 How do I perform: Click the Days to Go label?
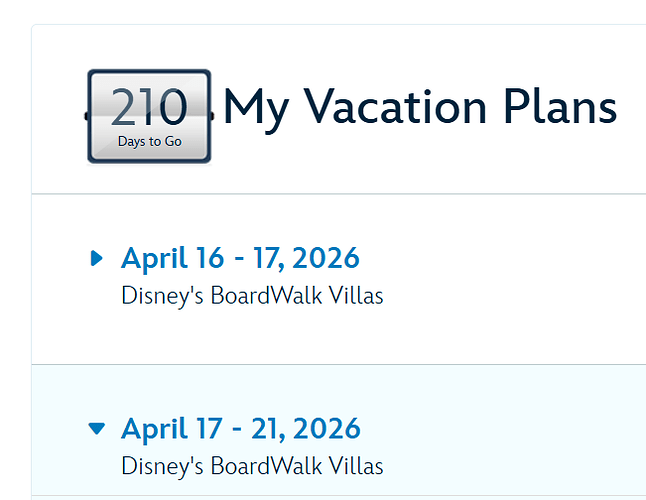(x=149, y=142)
